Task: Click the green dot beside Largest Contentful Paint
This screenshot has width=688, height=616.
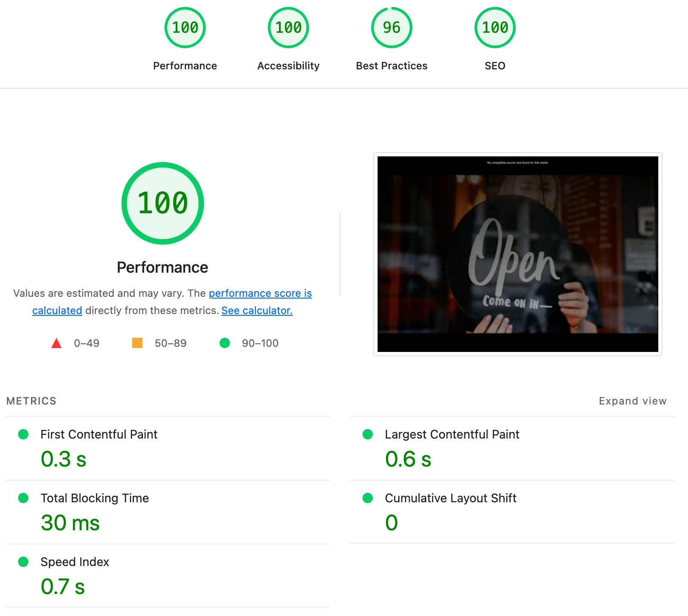Action: click(368, 434)
